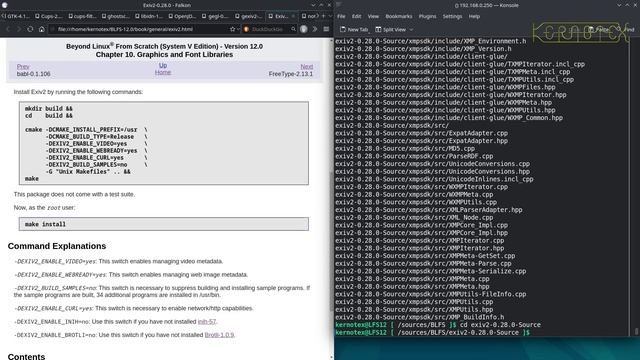Click the search magnifier icon in Falkon
640x360 pixels.
tap(293, 29)
